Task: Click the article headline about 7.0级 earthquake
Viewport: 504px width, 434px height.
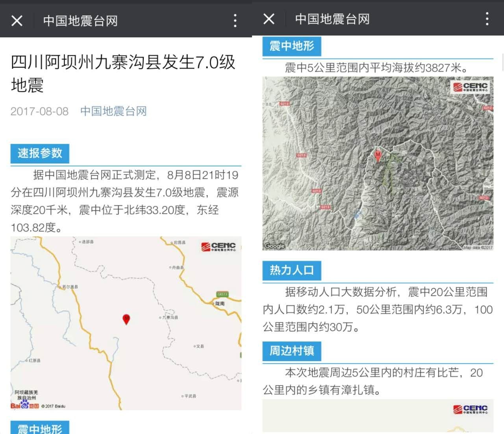Action: click(123, 73)
